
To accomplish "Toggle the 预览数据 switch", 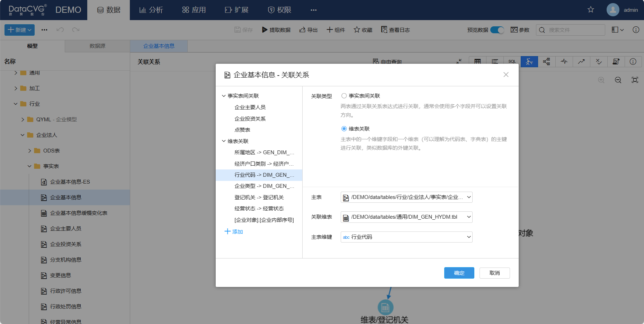I will [497, 30].
